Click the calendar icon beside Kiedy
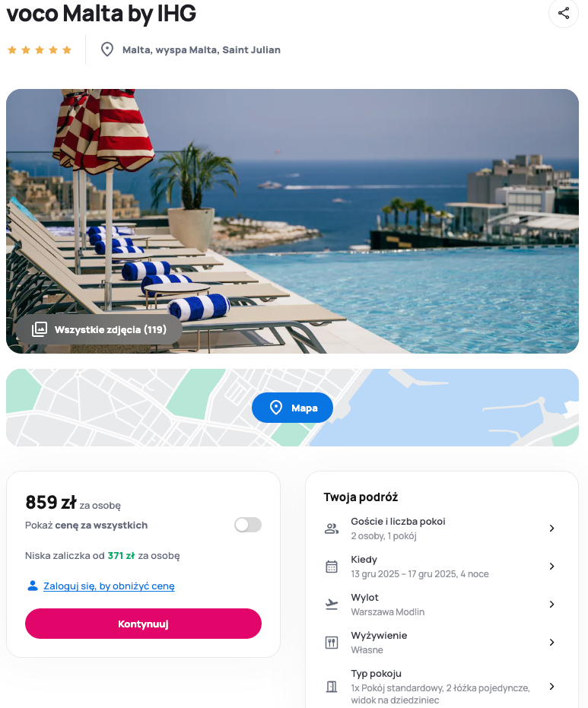Image resolution: width=588 pixels, height=708 pixels. [x=332, y=567]
